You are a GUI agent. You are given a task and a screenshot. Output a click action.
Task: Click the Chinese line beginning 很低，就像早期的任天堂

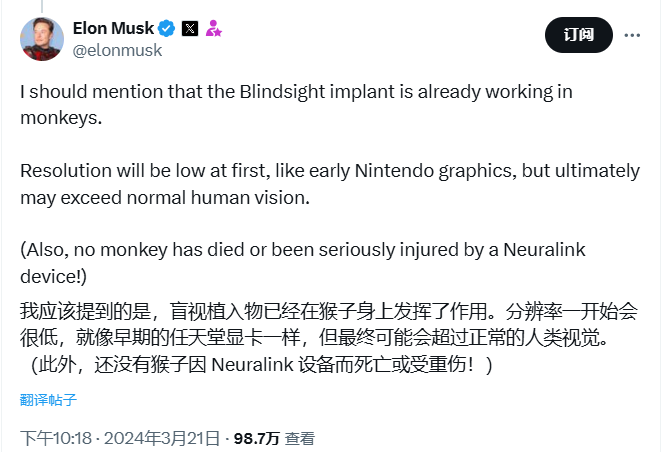click(x=314, y=338)
